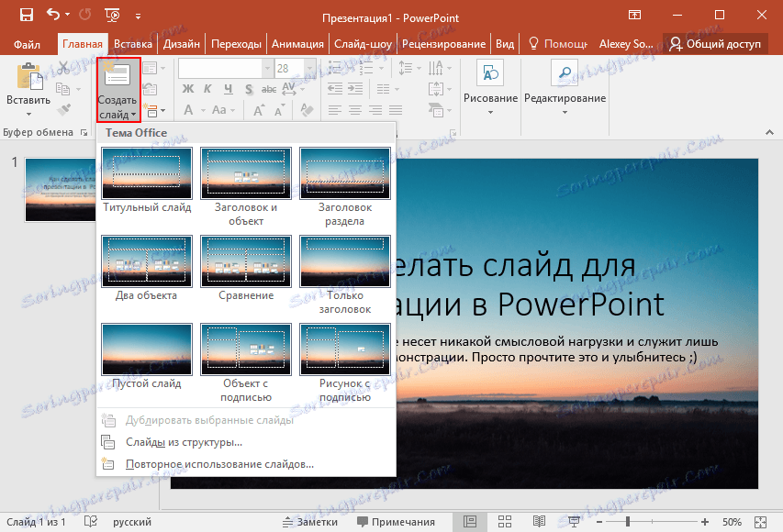Click the strikethrough icon
This screenshot has width=783, height=532.
click(x=269, y=90)
